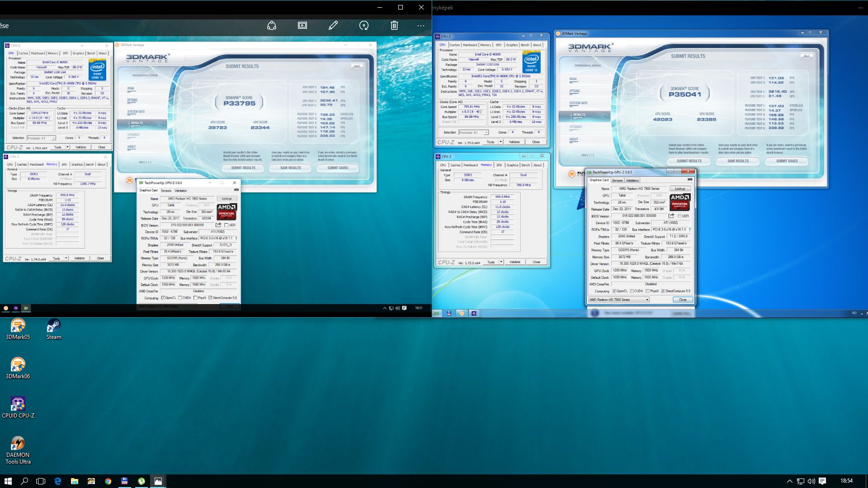This screenshot has height=488, width=868.
Task: Switch to the Sensors tab in right GPU-Z
Action: (617, 180)
